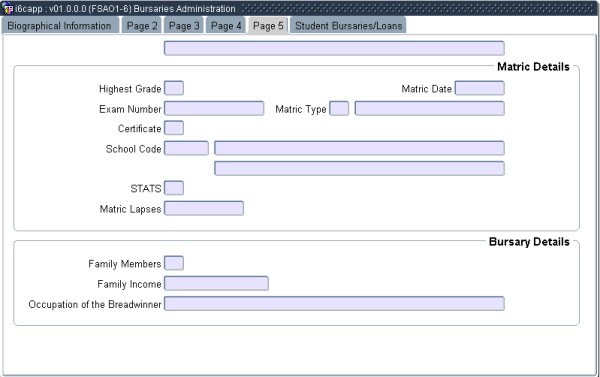Click the i6capp application icon in title bar
Screen dimensions: 600x377
click(7, 8)
